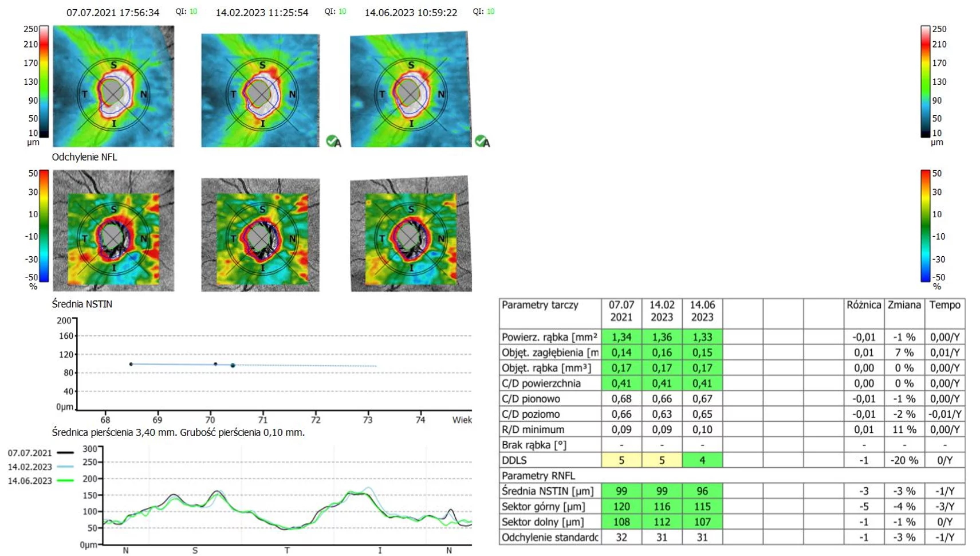Select the Sektor górny tempo cell -3/Y

coord(945,507)
